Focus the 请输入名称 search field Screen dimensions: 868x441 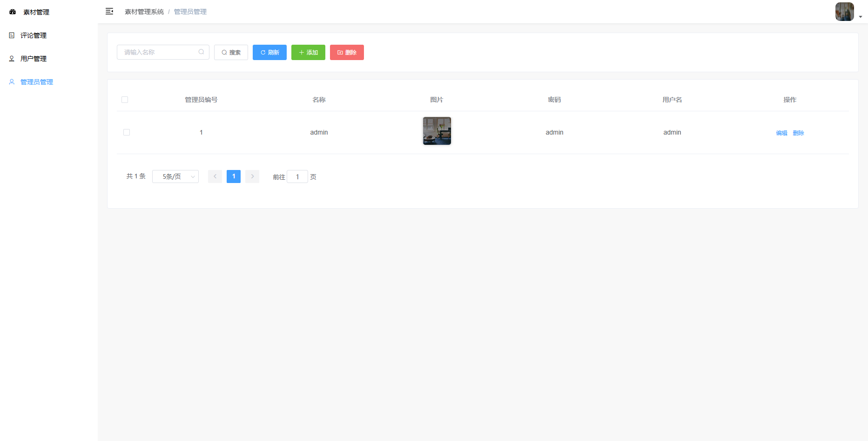tap(158, 52)
